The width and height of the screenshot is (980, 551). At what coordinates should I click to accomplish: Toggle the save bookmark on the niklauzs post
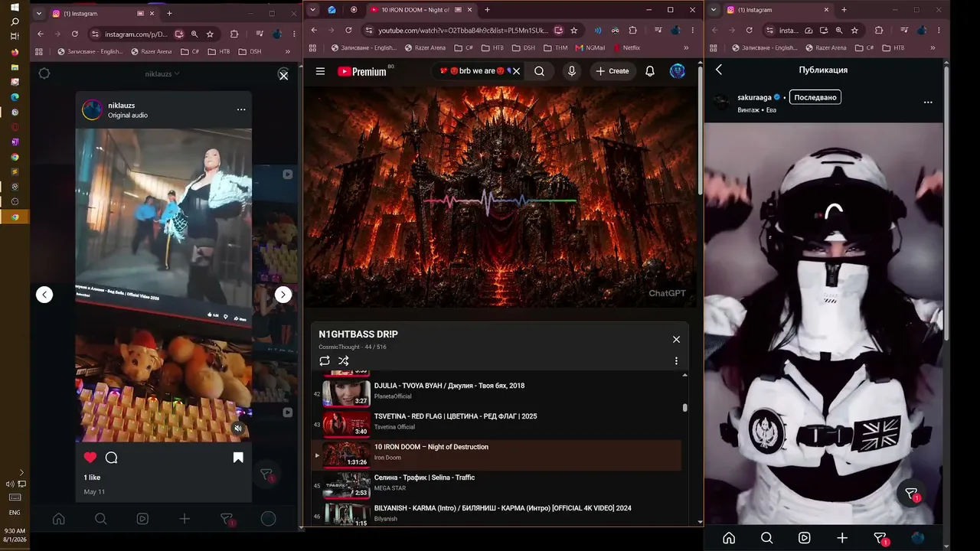coord(238,458)
